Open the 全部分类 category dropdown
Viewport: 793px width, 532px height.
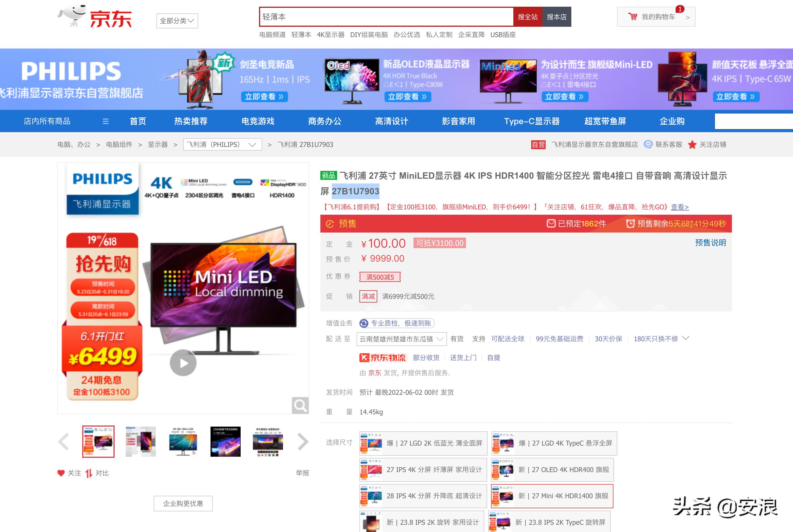tap(177, 20)
